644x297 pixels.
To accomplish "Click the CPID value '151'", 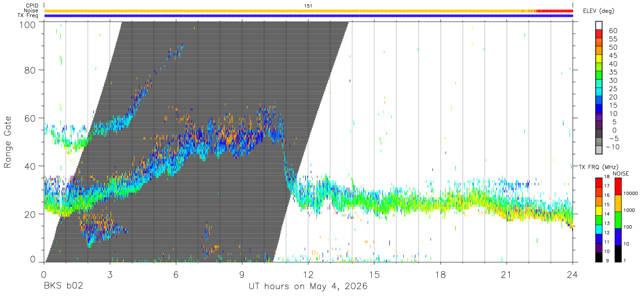I will (308, 6).
